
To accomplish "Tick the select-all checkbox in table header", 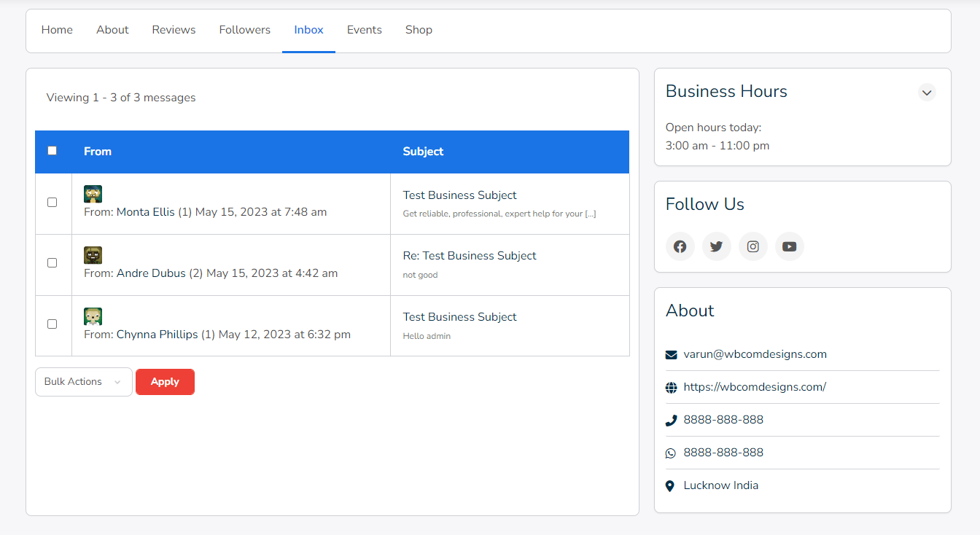I will point(52,151).
